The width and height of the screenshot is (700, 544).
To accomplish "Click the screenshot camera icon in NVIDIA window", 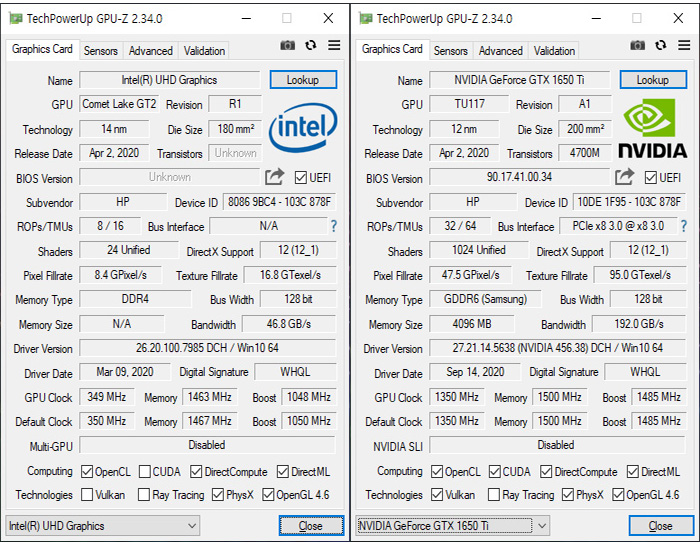I will point(638,45).
